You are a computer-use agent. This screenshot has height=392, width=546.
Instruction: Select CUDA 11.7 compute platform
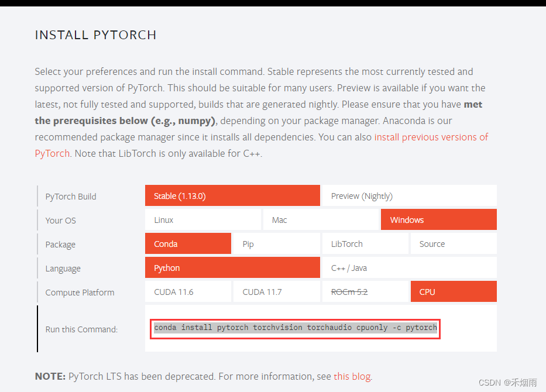tap(276, 292)
